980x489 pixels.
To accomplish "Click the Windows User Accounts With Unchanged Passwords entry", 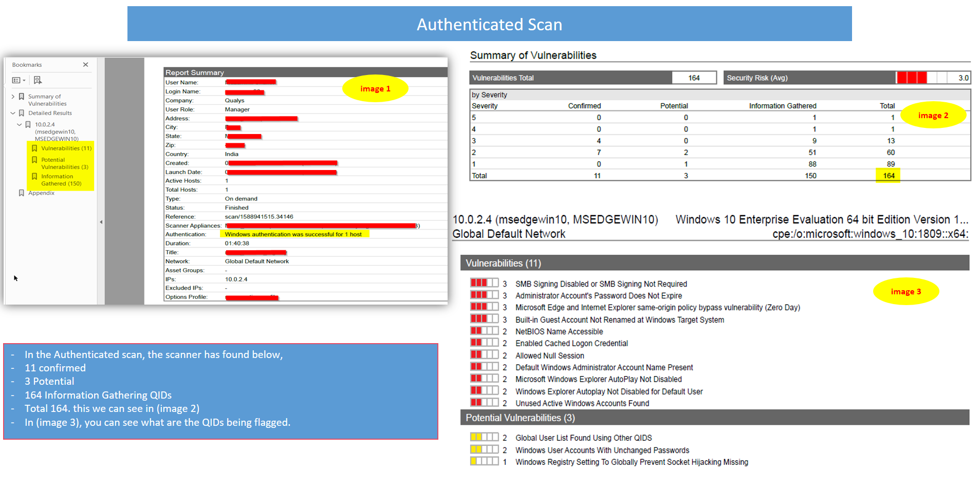I will [x=602, y=450].
